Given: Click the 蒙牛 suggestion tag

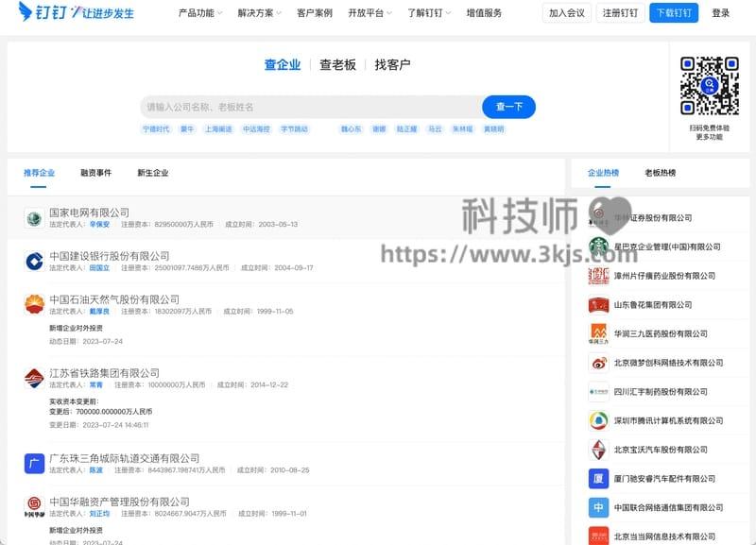Looking at the screenshot, I should [x=187, y=129].
